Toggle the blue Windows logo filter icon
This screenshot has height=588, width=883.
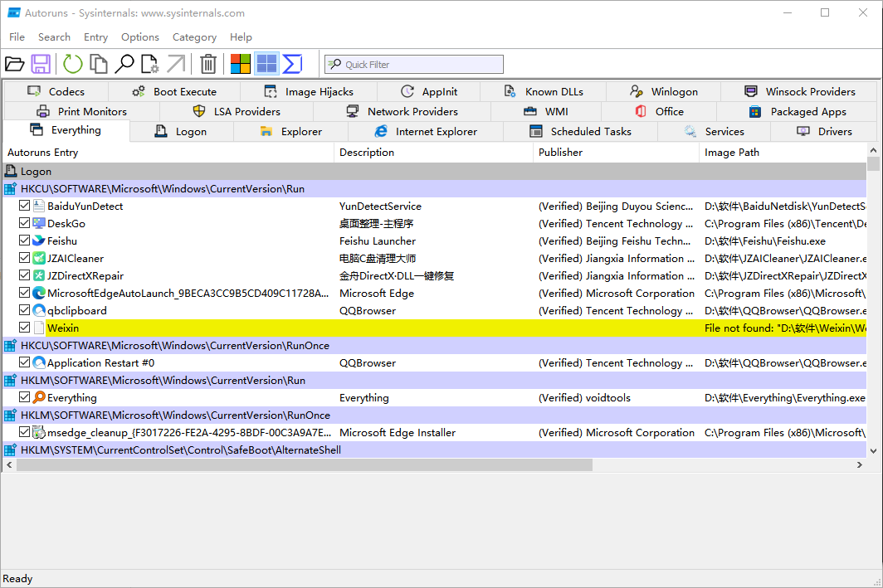(x=266, y=64)
